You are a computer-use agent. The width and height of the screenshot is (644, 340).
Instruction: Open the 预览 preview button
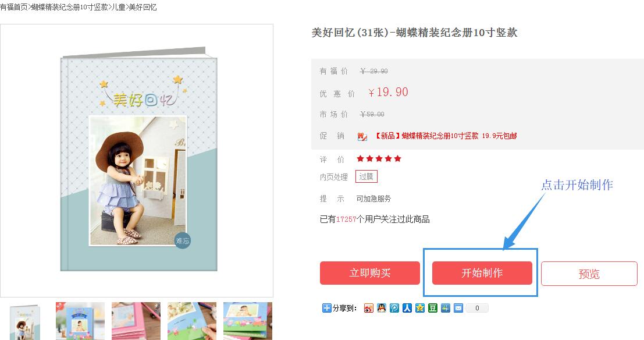(x=589, y=274)
